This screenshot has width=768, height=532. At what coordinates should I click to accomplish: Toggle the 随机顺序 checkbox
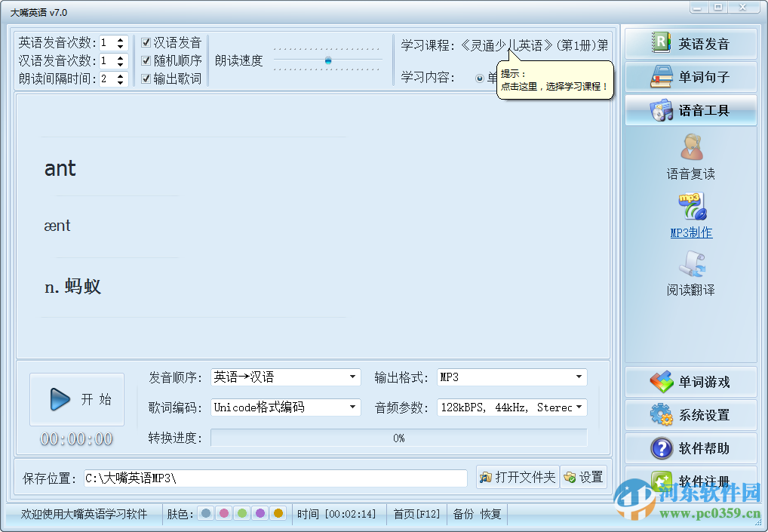pos(146,60)
